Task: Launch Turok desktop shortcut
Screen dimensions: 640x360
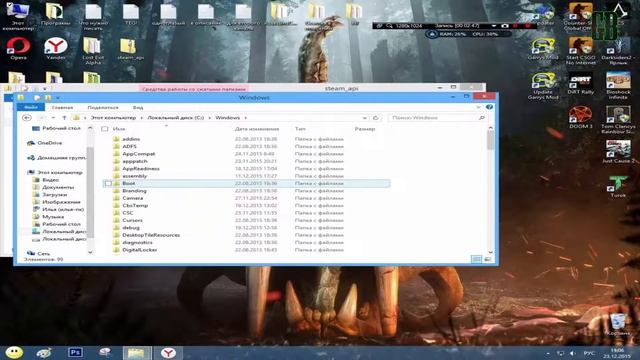Action: pyautogui.click(x=618, y=187)
